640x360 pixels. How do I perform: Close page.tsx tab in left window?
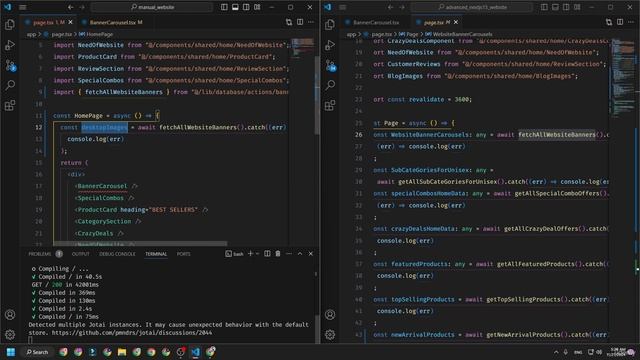(x=71, y=22)
